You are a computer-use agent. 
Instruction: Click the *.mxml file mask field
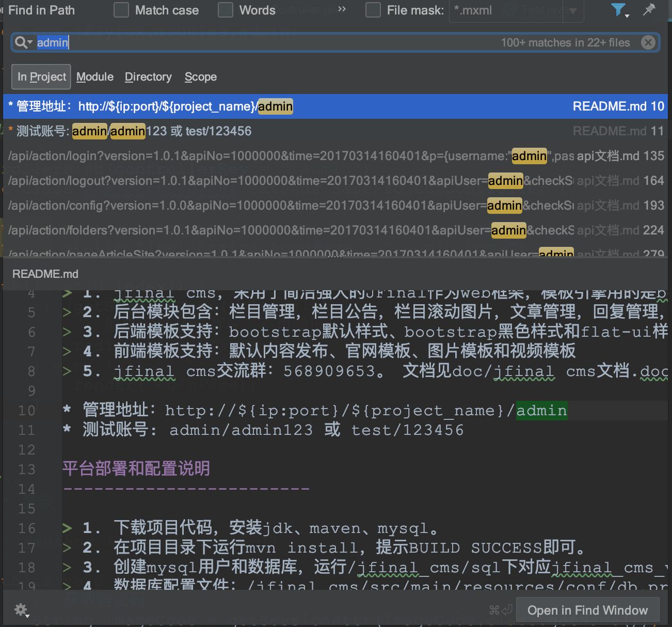[x=506, y=10]
